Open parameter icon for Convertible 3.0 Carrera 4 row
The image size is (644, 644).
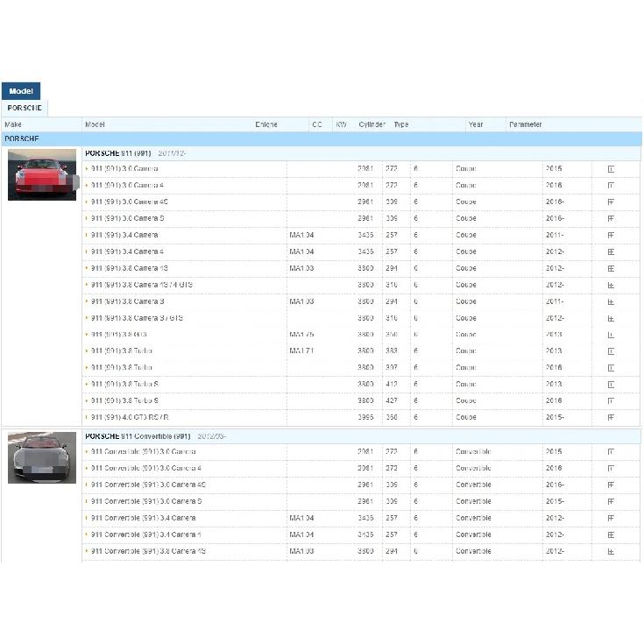(x=611, y=469)
